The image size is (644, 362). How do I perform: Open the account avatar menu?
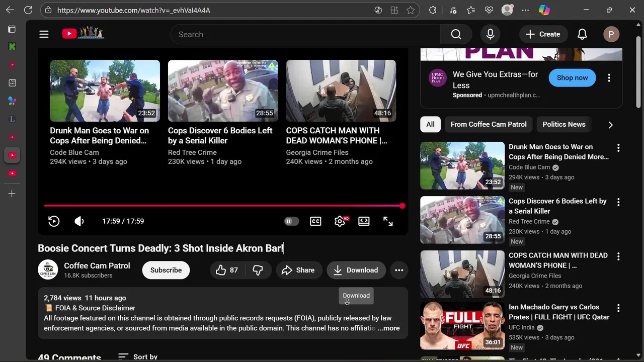coord(611,34)
